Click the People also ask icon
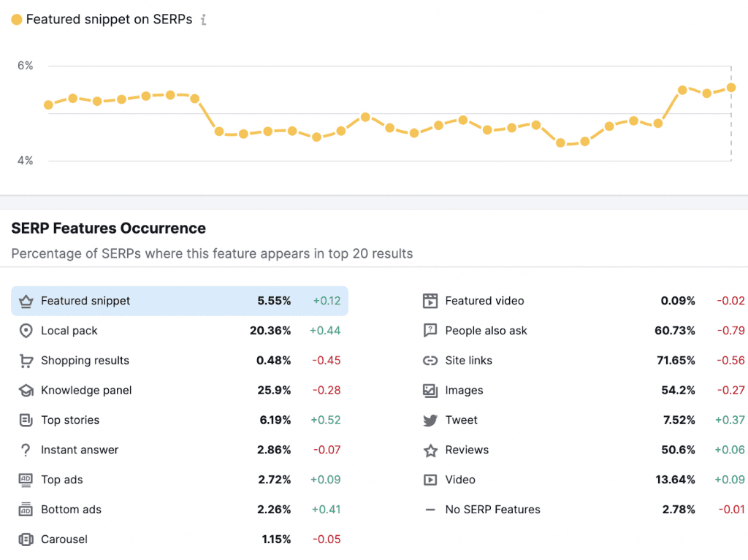 click(430, 331)
